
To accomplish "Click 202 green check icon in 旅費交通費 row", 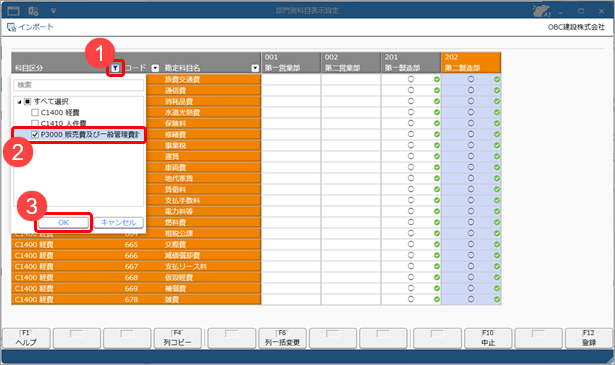I will tap(497, 79).
